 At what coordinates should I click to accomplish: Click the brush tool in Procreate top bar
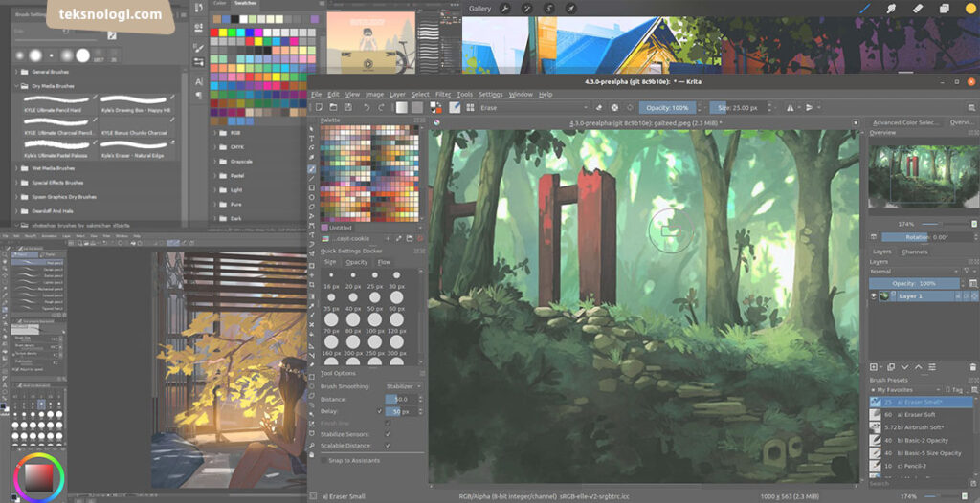pos(865,9)
